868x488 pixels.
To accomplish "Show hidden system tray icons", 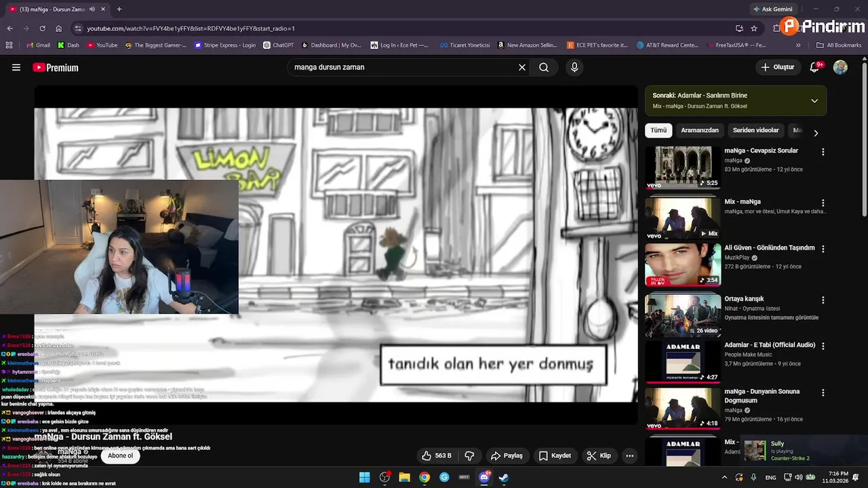I will [724, 477].
